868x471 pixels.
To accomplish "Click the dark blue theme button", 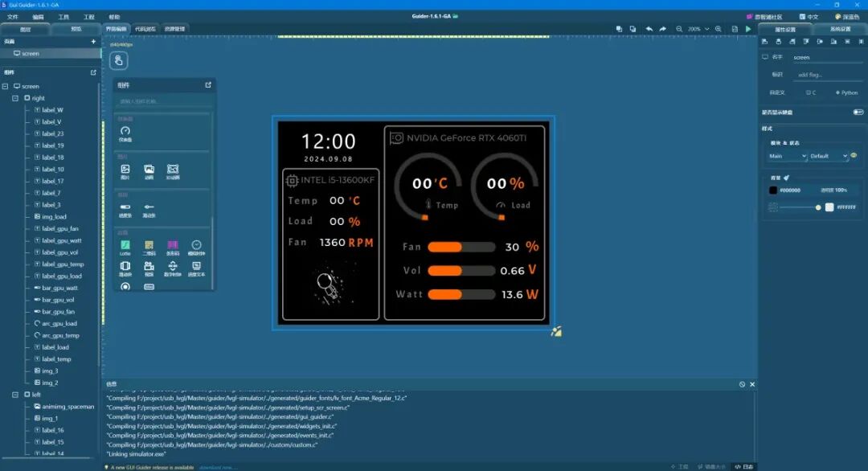I will 847,17.
